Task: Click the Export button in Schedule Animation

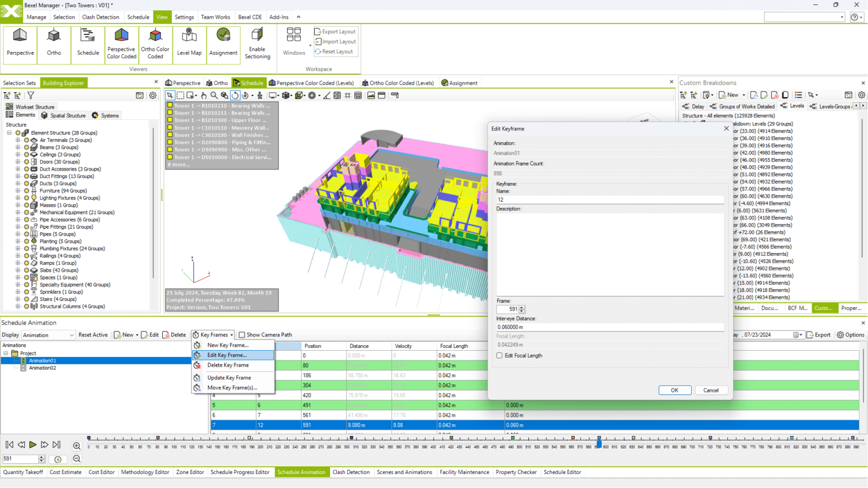Action: pos(818,335)
